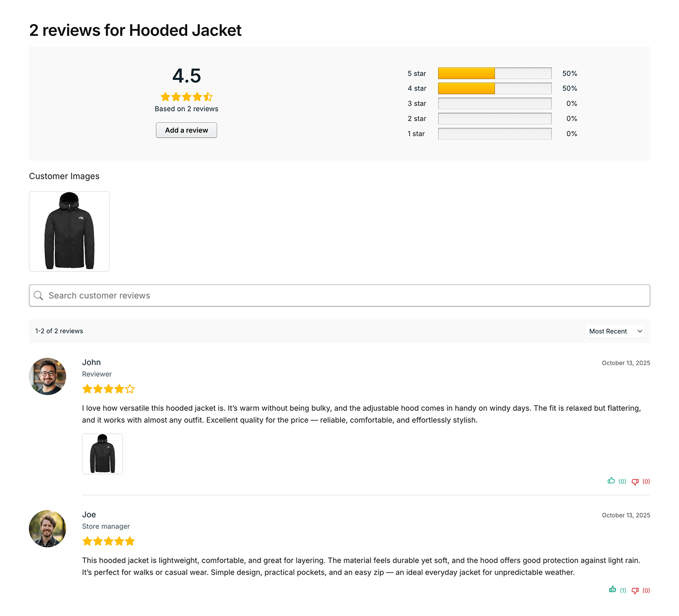Filter reviews by 4 star label

[417, 89]
